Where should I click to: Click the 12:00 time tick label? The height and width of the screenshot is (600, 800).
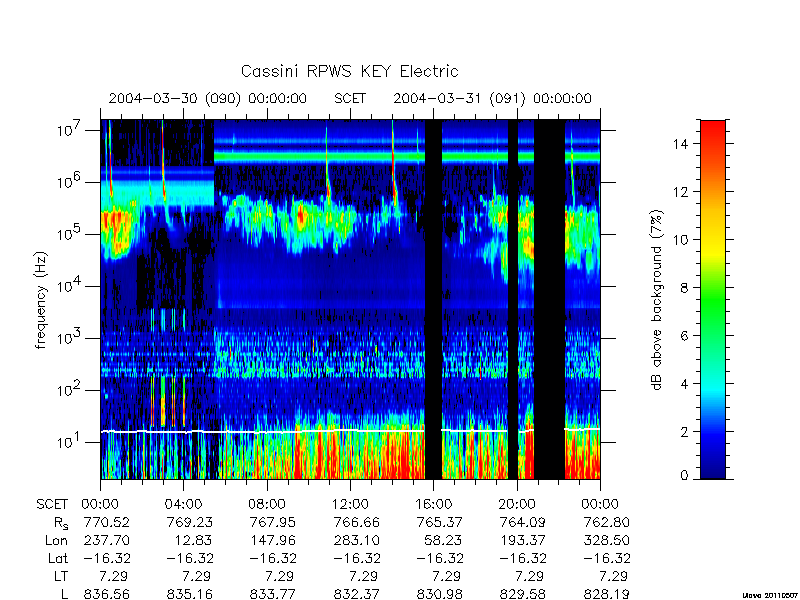pyautogui.click(x=350, y=504)
